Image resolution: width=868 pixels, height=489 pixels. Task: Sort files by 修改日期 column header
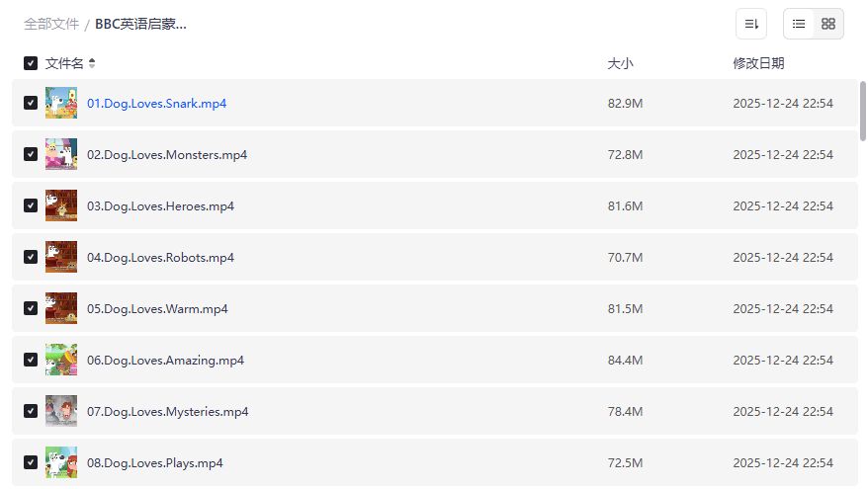pyautogui.click(x=758, y=63)
